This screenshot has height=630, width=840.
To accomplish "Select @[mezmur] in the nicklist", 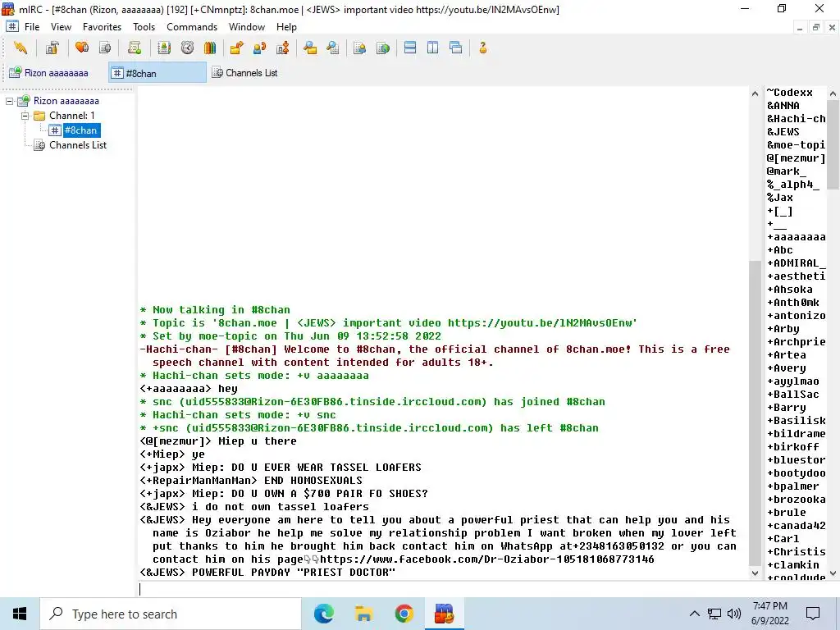I will click(x=796, y=158).
